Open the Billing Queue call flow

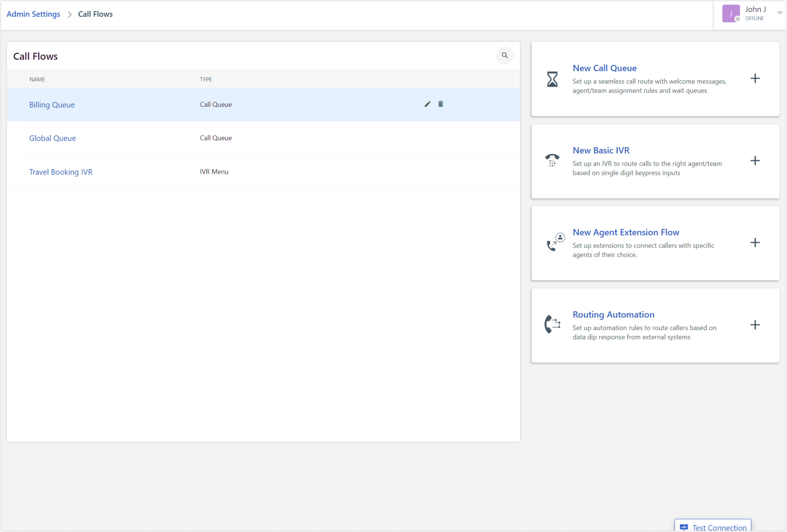click(x=52, y=105)
